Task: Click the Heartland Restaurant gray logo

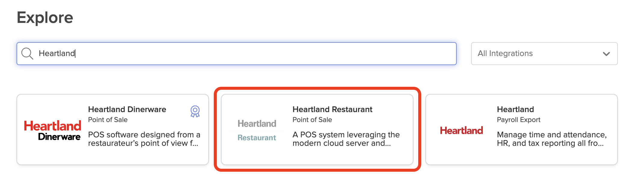Action: coord(257,130)
